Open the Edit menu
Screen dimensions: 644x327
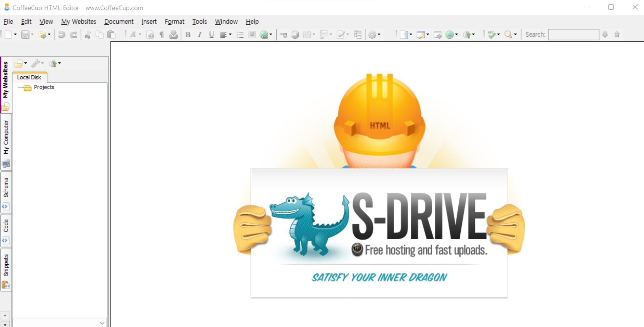[26, 22]
